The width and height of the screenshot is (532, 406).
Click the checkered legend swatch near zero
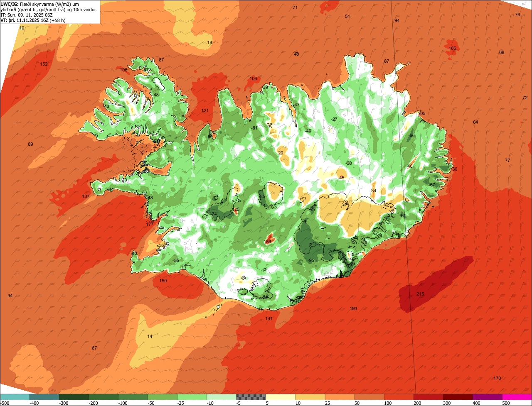(251, 397)
